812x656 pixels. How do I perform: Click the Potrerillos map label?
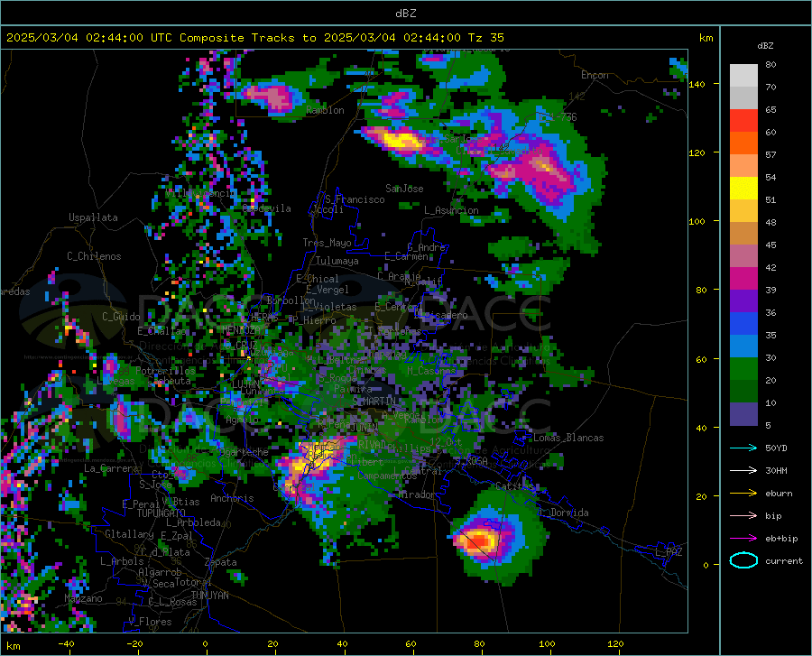point(165,371)
